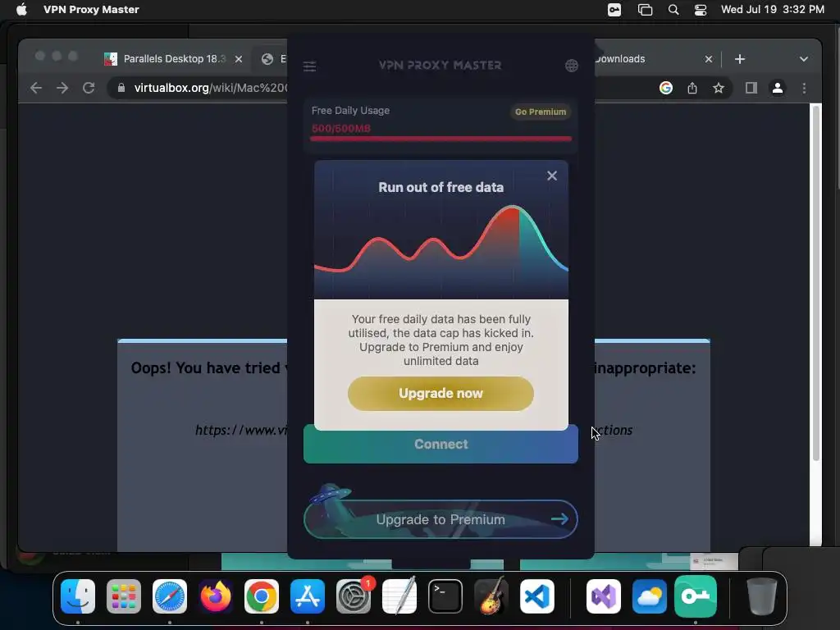Open Stage Manager windows icon in menu bar
840x630 pixels.
pos(645,10)
